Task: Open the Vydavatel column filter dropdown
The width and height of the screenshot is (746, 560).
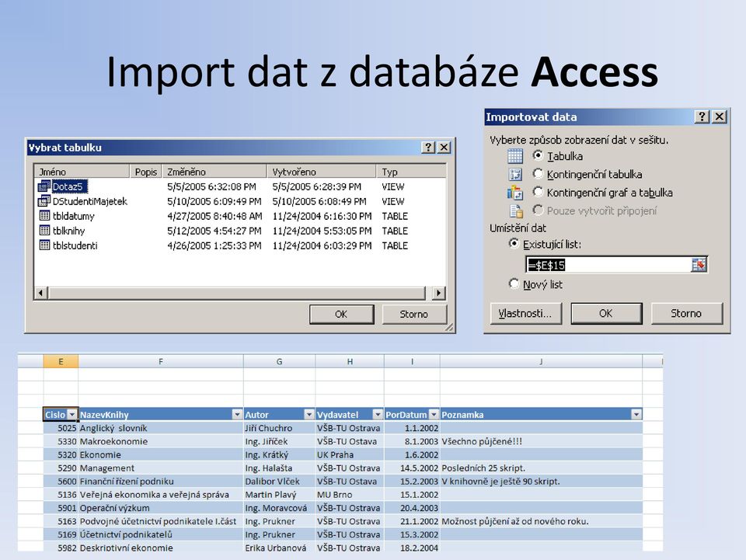Action: point(378,415)
